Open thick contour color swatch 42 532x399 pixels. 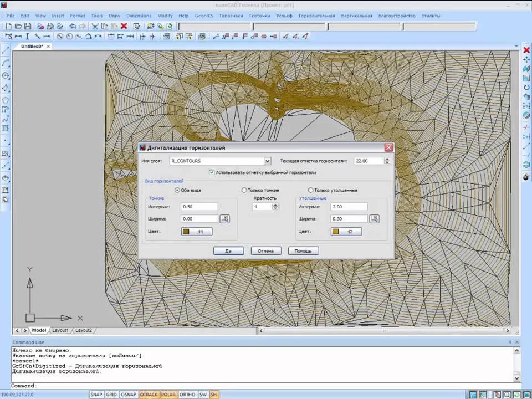346,232
